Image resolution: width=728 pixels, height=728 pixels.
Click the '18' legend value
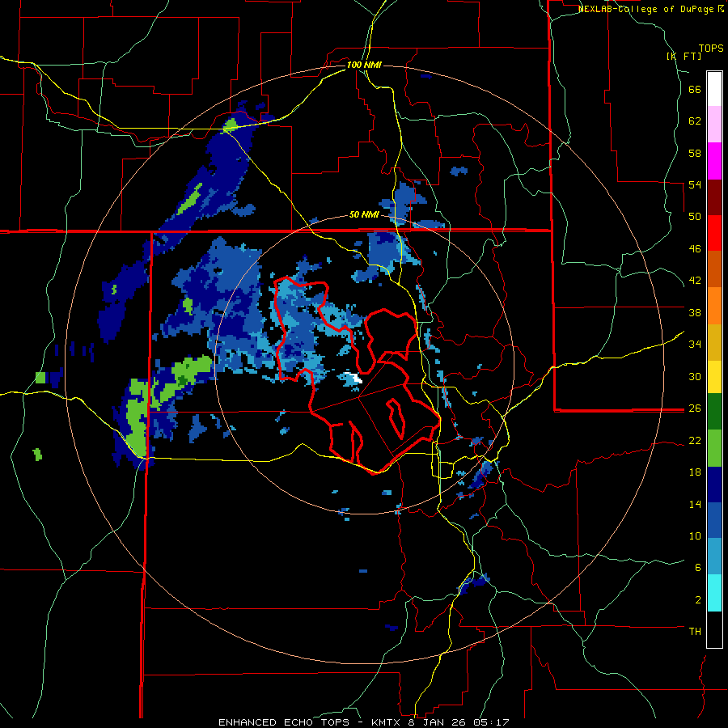point(695,472)
